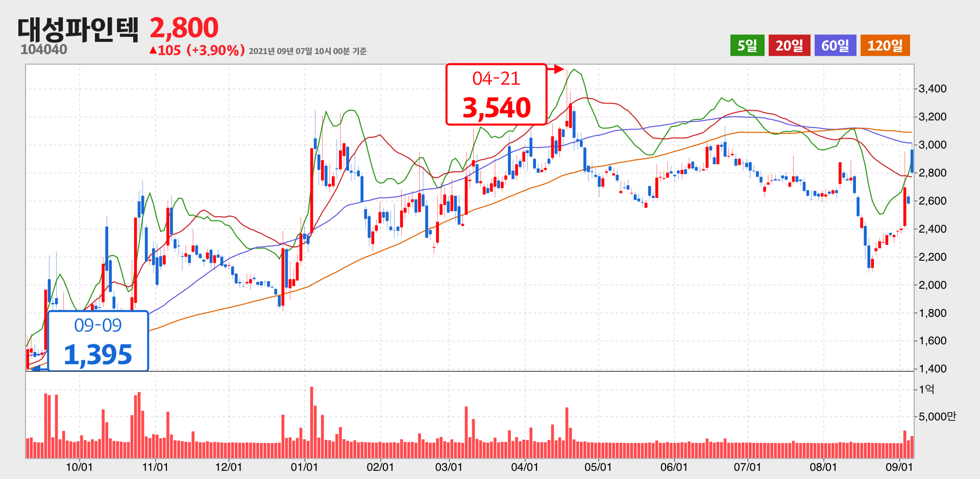Click the 1억 volume axis label

(926, 390)
